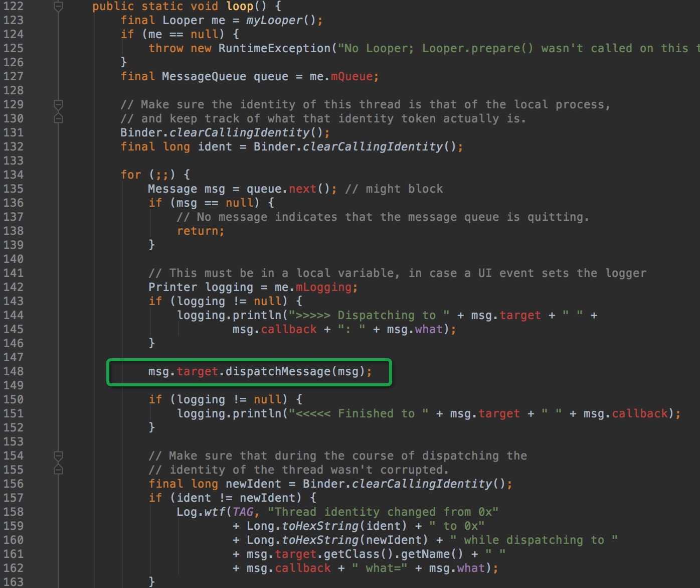Click 'while dispatching to' string literal
Image resolution: width=700 pixels, height=588 pixels.
click(534, 540)
